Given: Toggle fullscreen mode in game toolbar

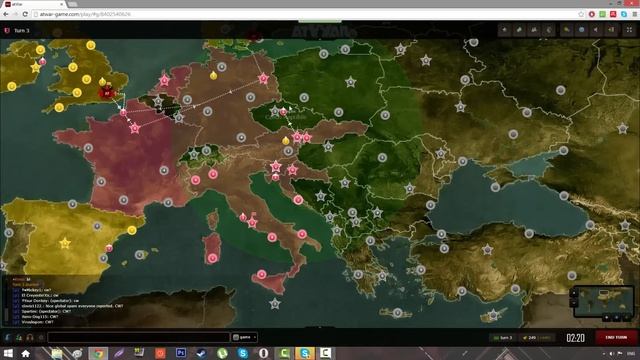Looking at the screenshot, I should (x=629, y=30).
